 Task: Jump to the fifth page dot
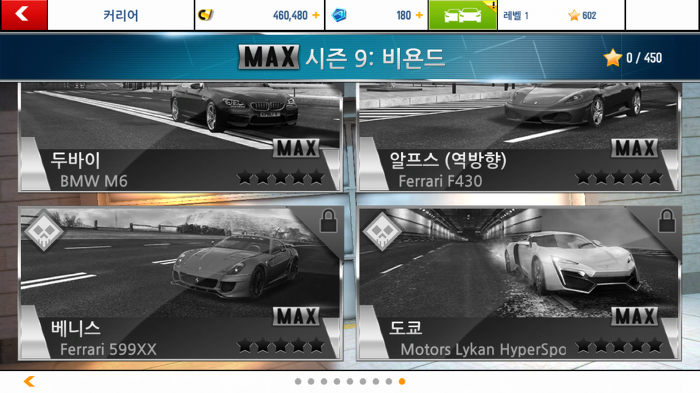coord(350,381)
